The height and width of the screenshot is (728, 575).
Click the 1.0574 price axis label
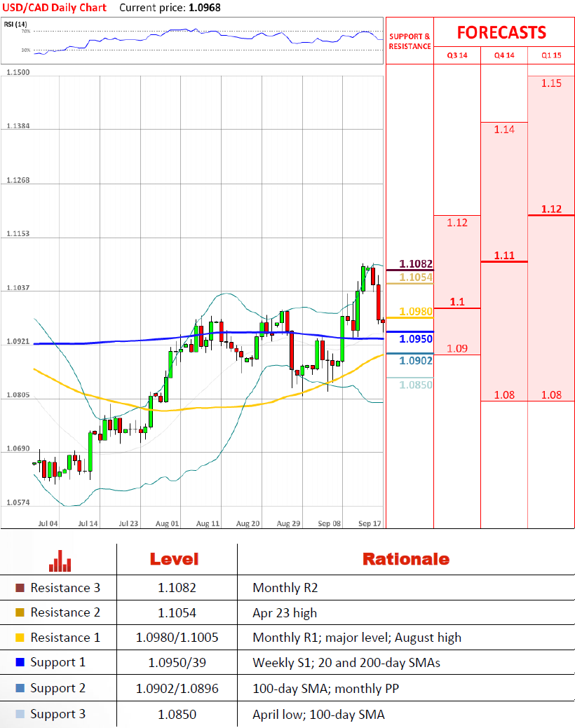pyautogui.click(x=18, y=502)
